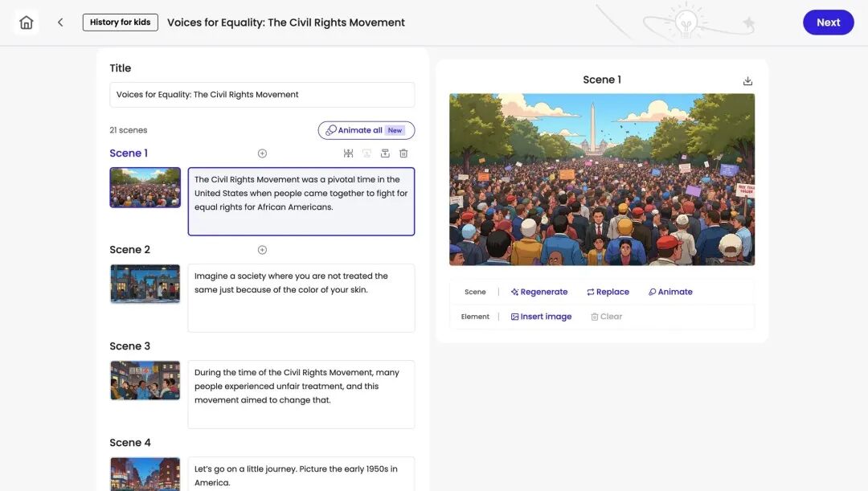Delete Scene 1 with the trash icon
Viewport: 868px width, 491px height.
coord(403,153)
